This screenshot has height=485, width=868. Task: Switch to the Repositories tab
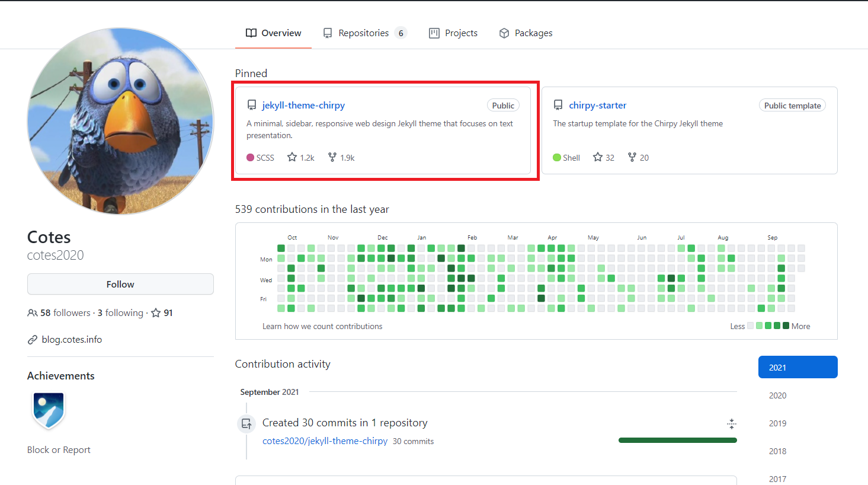pos(363,33)
